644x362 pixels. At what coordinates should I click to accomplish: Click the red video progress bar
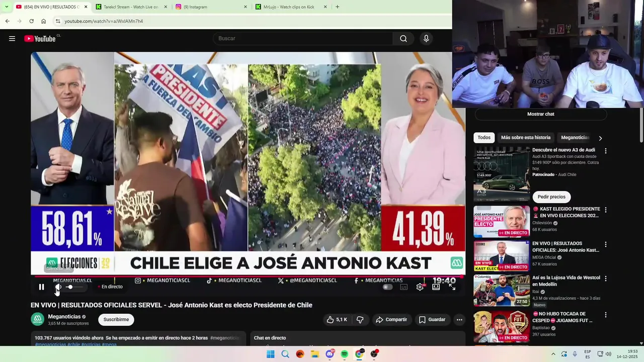pos(248,277)
